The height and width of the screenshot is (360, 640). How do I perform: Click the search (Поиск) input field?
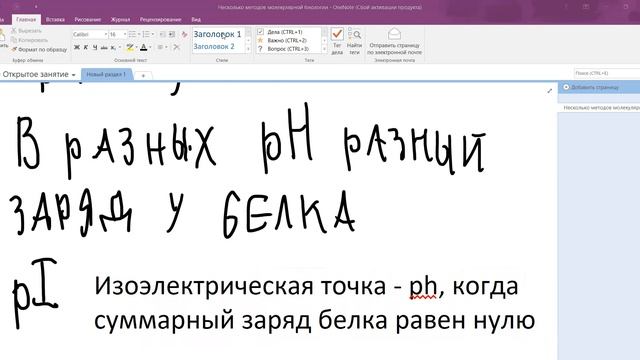coord(607,73)
